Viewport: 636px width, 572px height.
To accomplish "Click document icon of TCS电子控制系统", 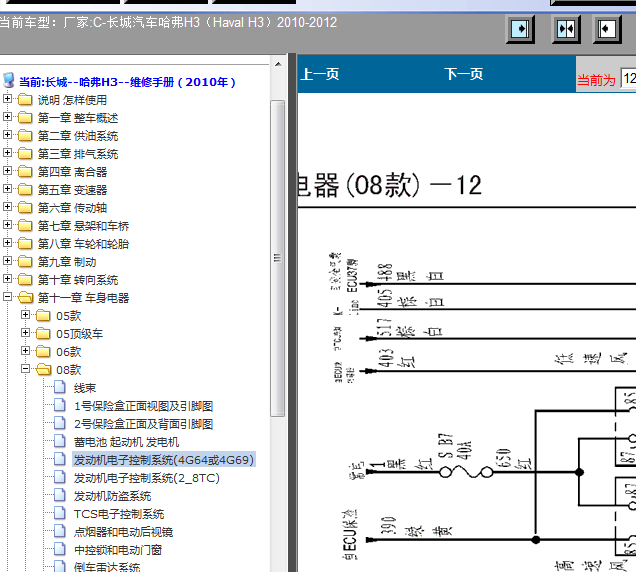I will [x=60, y=513].
